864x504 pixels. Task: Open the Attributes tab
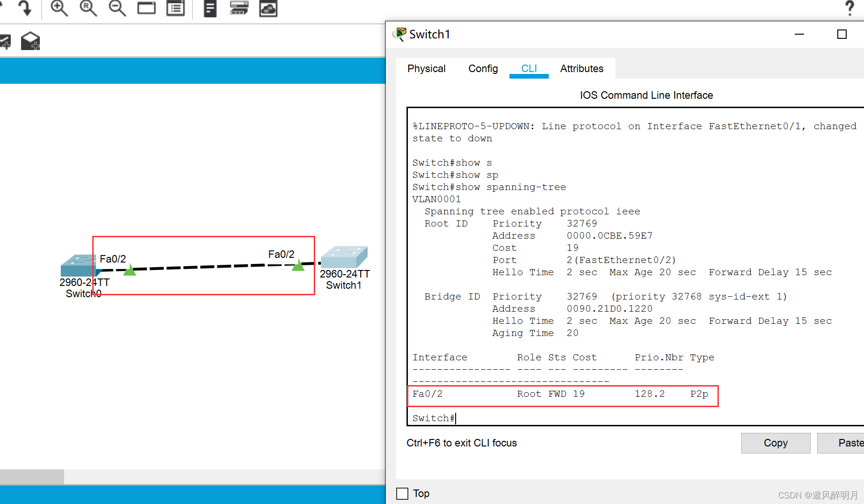(x=582, y=68)
